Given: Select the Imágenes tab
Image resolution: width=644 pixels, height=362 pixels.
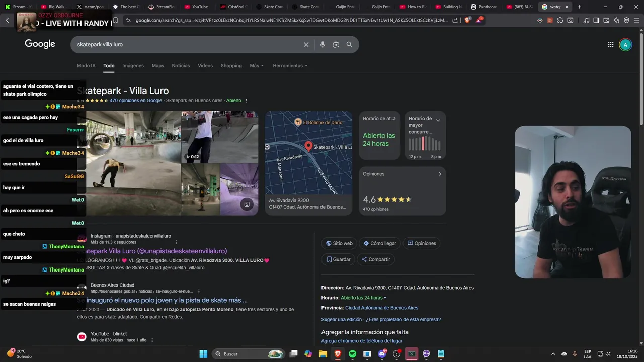Looking at the screenshot, I should click(x=133, y=66).
